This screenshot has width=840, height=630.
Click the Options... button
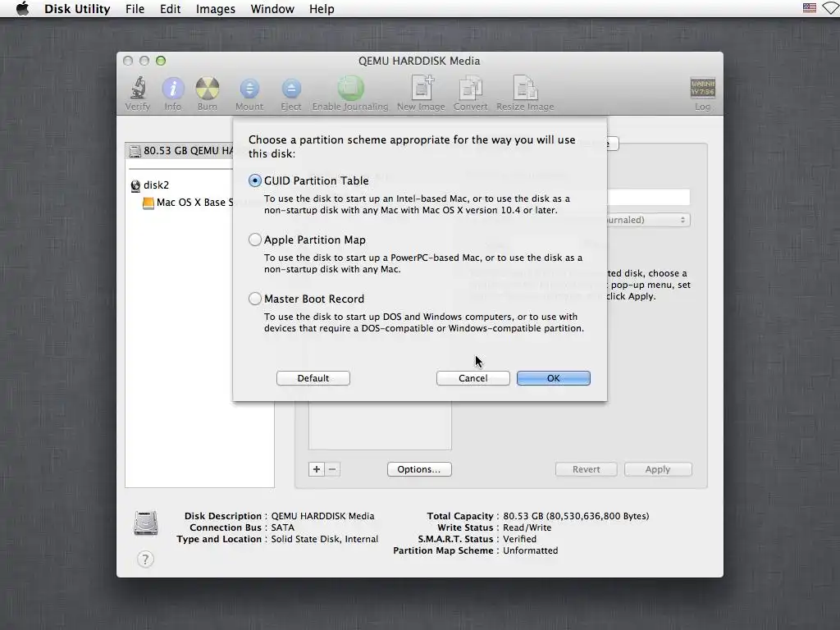pos(419,469)
